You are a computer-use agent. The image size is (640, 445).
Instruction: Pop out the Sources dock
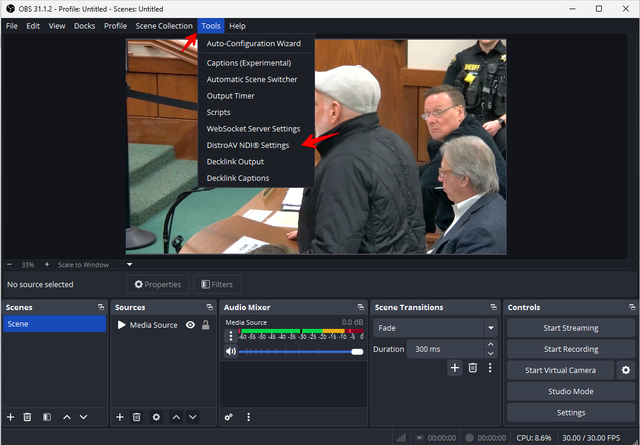point(210,307)
